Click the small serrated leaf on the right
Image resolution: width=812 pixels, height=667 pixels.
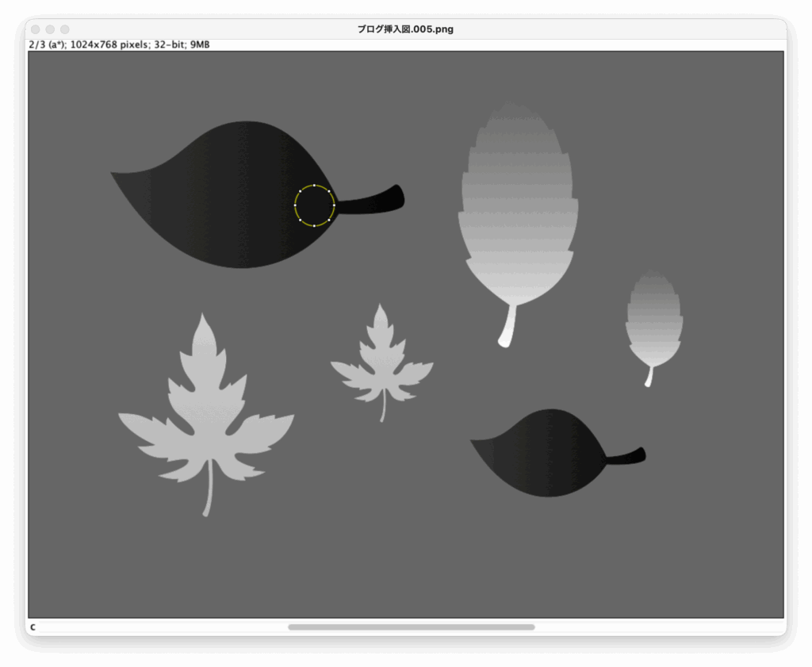pyautogui.click(x=653, y=321)
